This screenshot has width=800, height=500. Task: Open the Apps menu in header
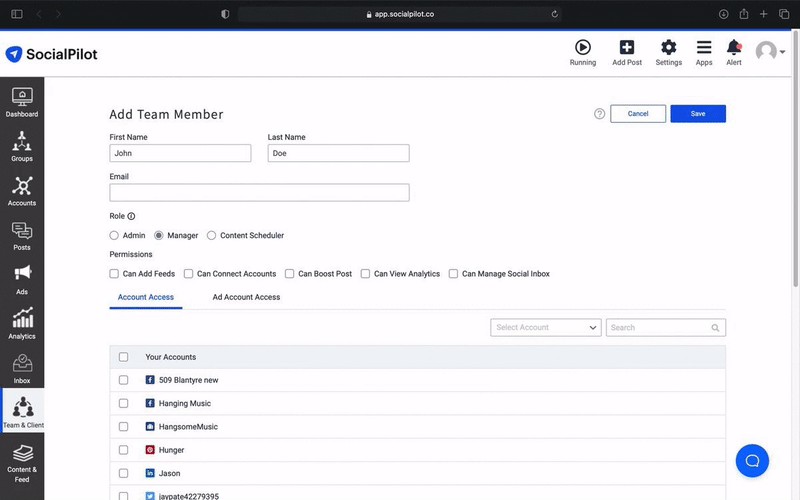(704, 53)
